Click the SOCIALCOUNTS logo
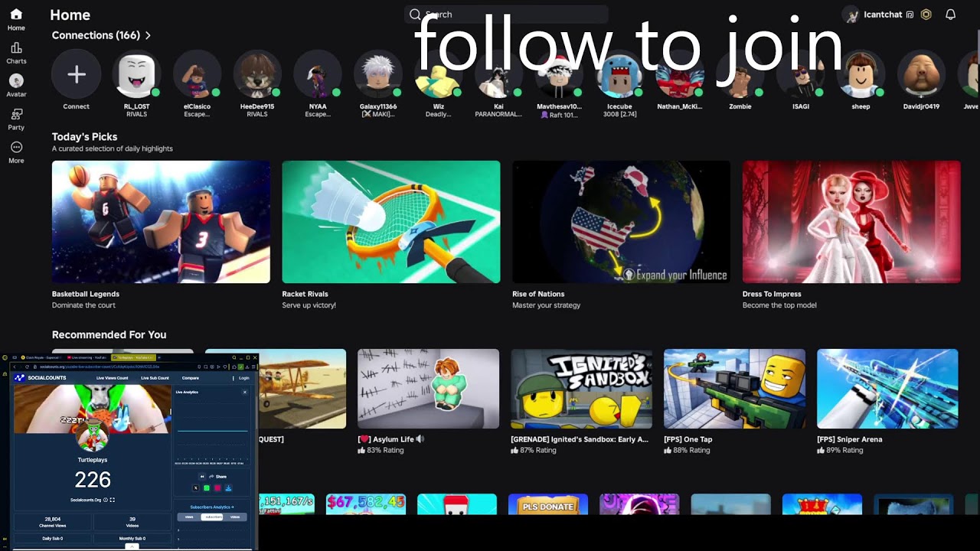The height and width of the screenshot is (551, 980). coord(40,378)
